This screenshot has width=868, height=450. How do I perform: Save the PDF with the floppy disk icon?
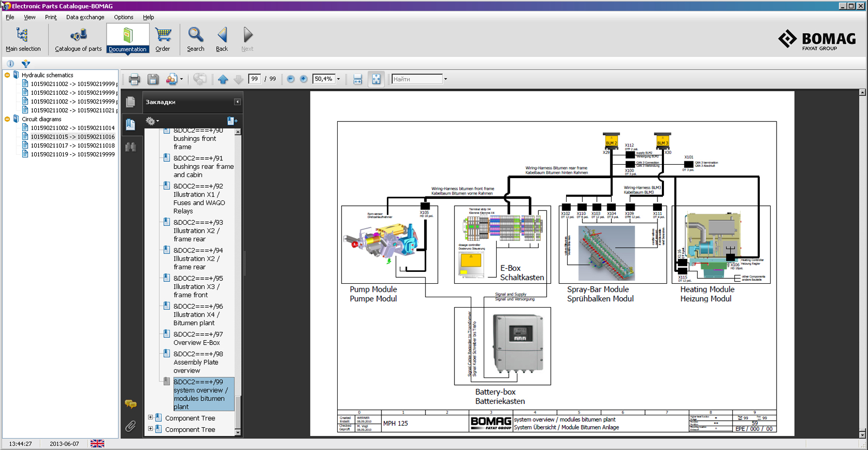click(153, 79)
